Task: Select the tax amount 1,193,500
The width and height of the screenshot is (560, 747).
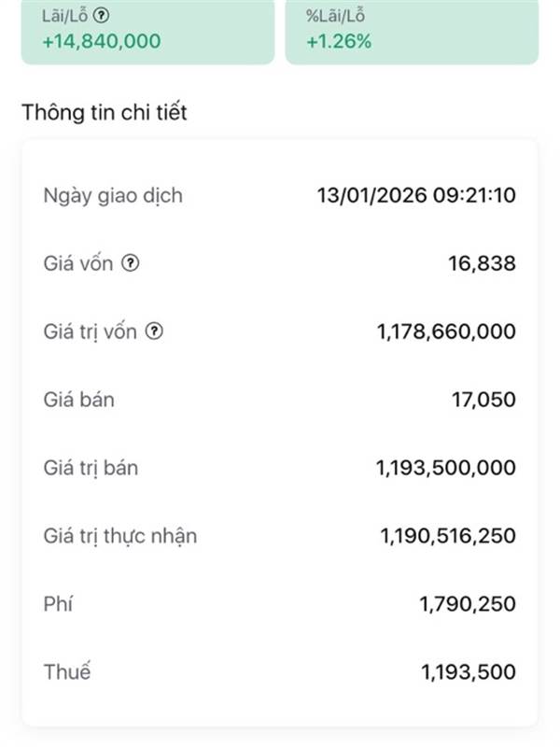Action: coord(468,671)
